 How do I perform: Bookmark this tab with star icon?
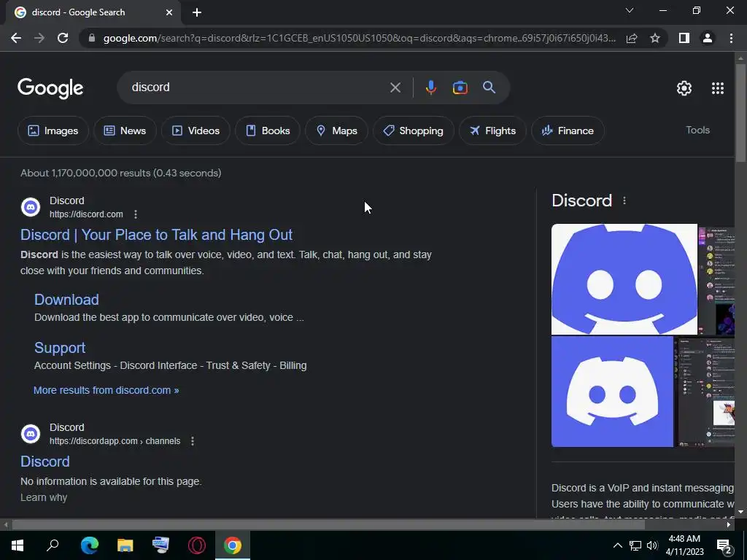pos(655,38)
